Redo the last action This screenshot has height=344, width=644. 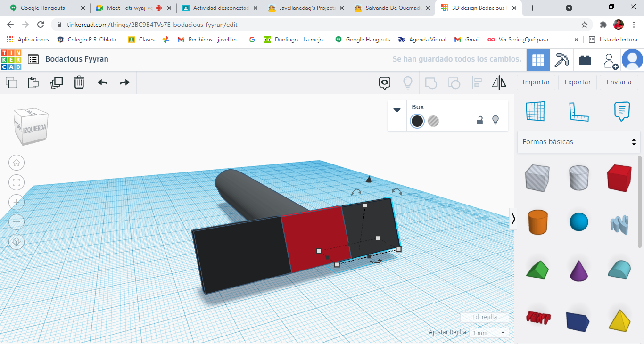pos(124,82)
